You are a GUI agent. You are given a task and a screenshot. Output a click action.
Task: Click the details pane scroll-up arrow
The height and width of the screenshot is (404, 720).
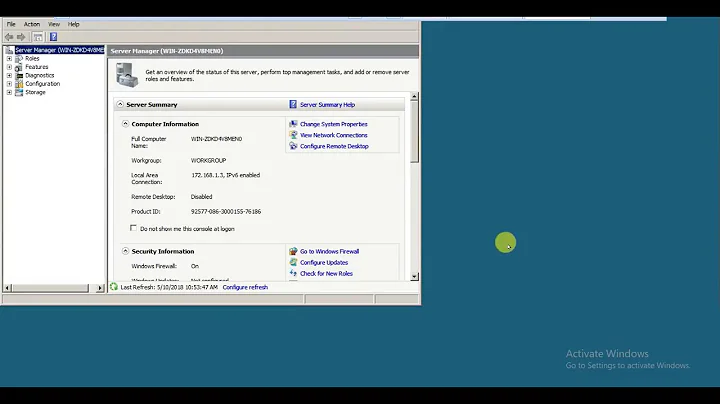click(x=414, y=96)
